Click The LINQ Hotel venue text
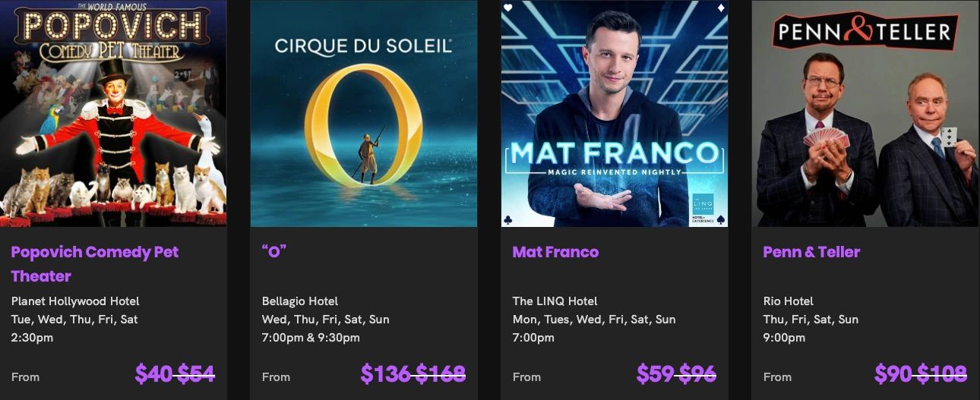Screen dimensions: 980x400 pyautogui.click(x=555, y=301)
